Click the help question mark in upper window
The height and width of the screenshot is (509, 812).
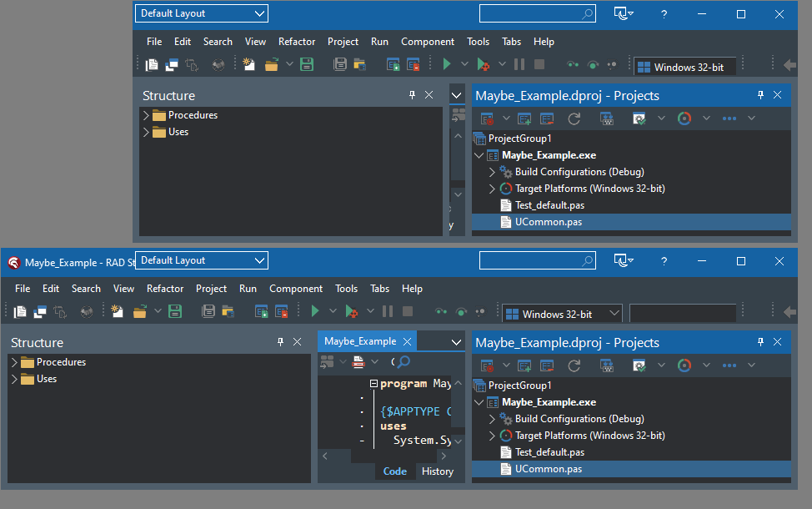click(664, 14)
